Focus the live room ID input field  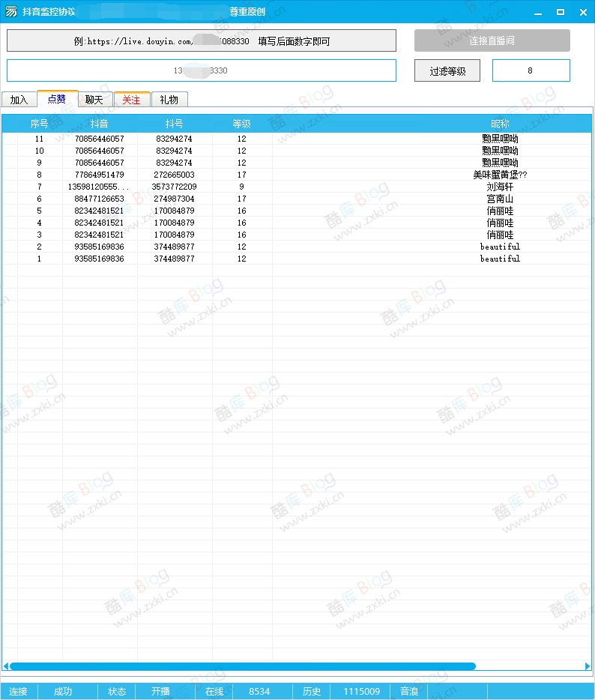coord(202,70)
